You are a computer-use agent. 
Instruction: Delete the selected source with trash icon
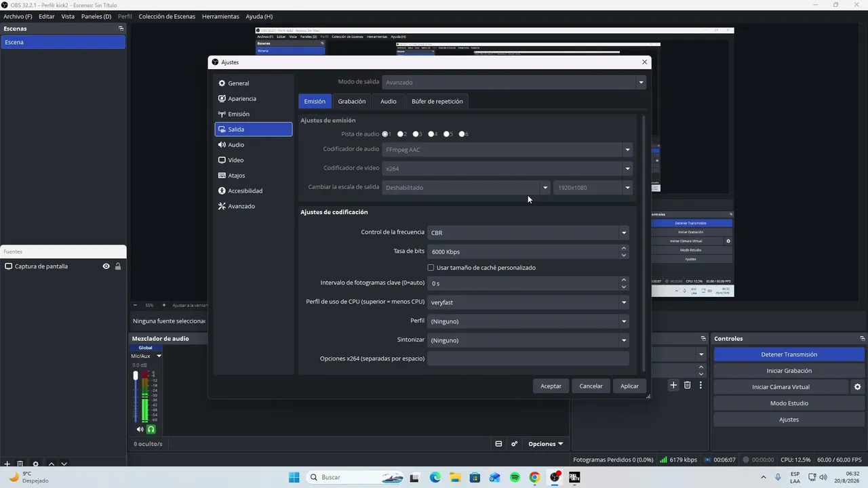point(20,464)
